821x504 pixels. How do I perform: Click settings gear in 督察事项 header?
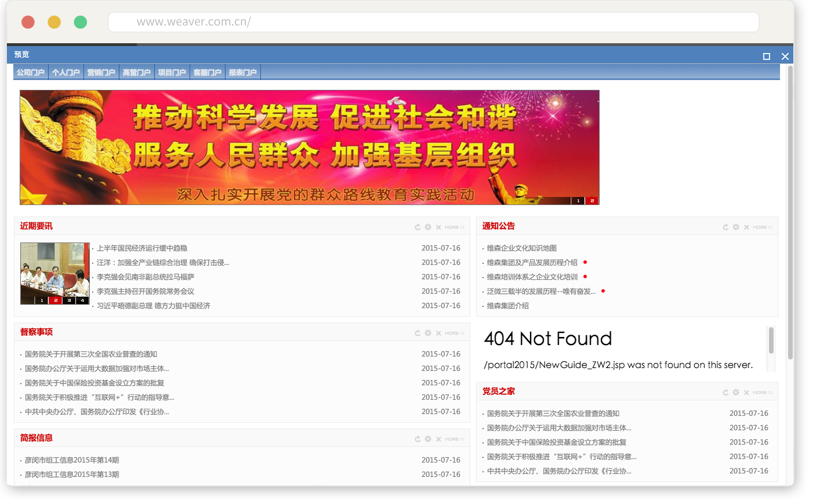pos(428,334)
